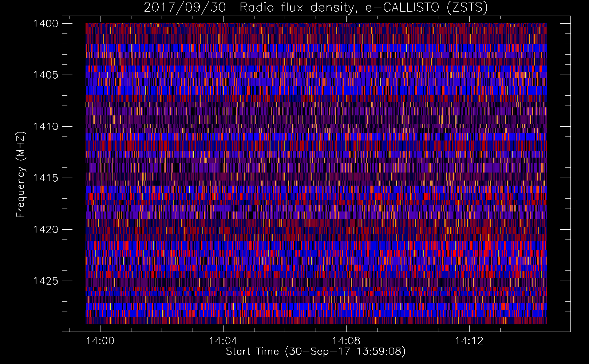The width and height of the screenshot is (589, 364).
Task: Select the 1405 frequency tick label
Action: [x=46, y=75]
